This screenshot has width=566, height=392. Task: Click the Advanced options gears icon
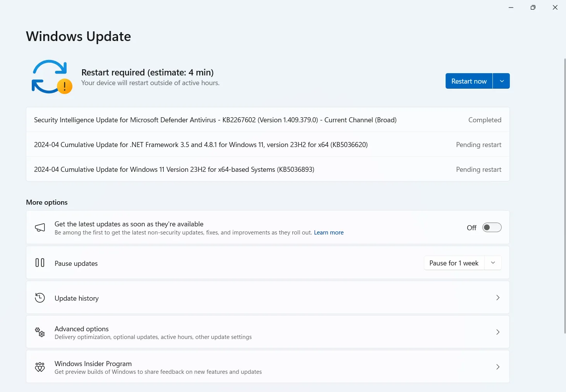(40, 332)
